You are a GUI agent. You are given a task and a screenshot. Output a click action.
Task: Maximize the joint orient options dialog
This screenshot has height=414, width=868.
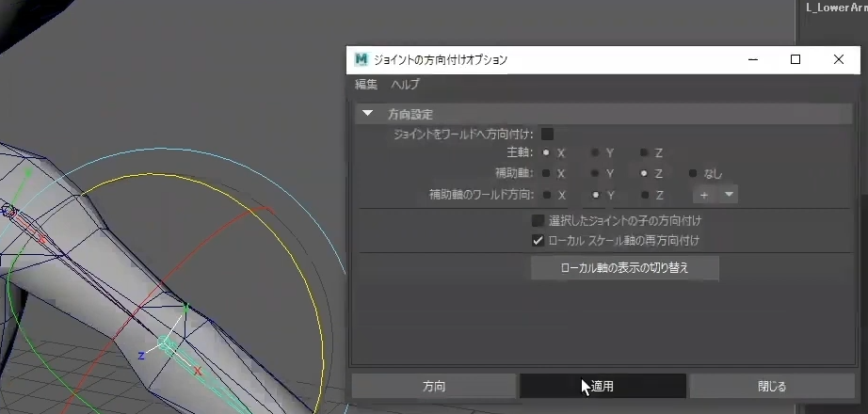[x=796, y=59]
